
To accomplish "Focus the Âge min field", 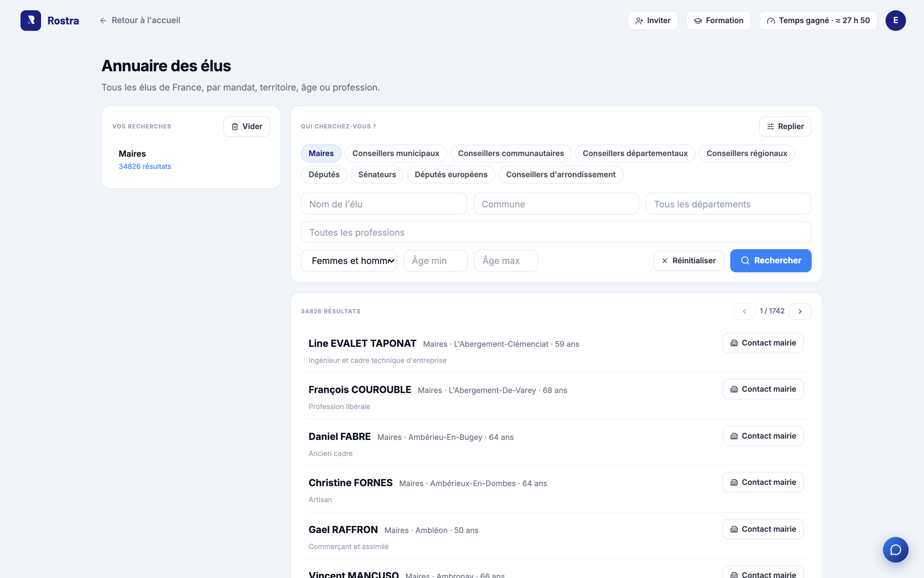I will pyautogui.click(x=436, y=261).
